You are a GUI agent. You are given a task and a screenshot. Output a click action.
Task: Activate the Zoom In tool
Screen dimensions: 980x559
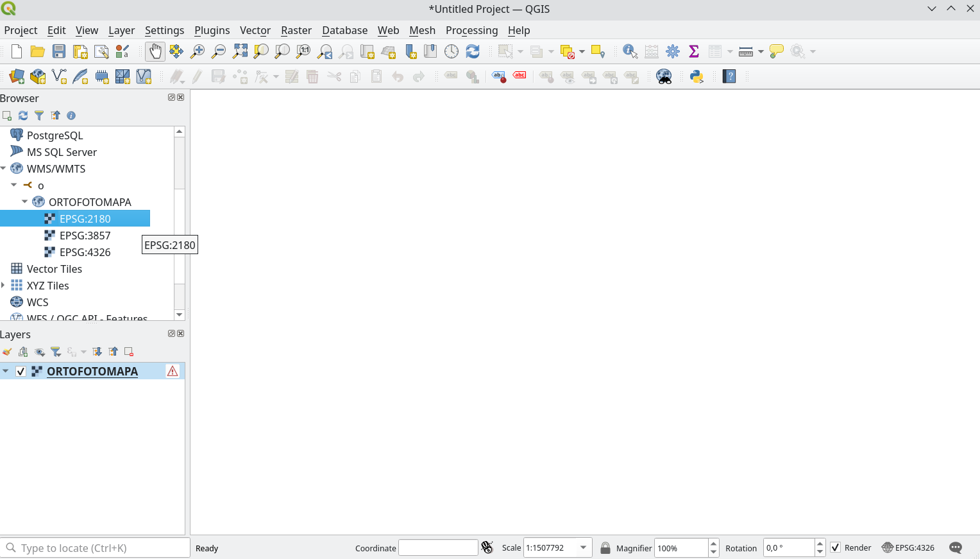pos(198,51)
